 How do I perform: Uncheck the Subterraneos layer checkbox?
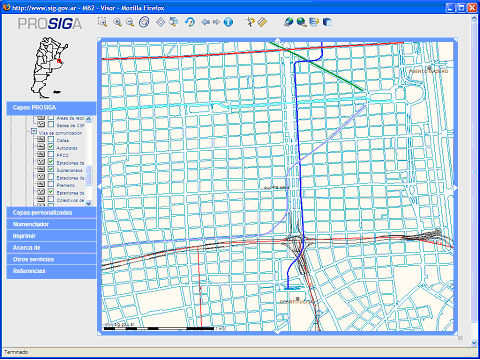click(51, 169)
